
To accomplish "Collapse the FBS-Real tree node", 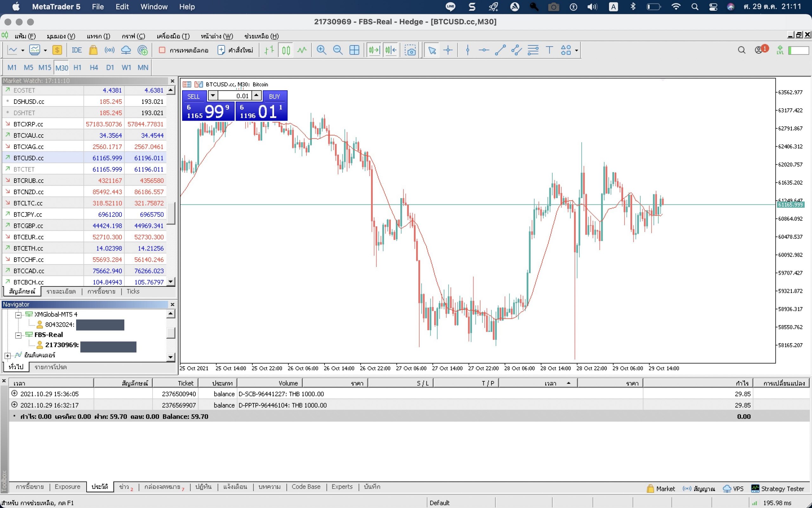I will pyautogui.click(x=19, y=335).
